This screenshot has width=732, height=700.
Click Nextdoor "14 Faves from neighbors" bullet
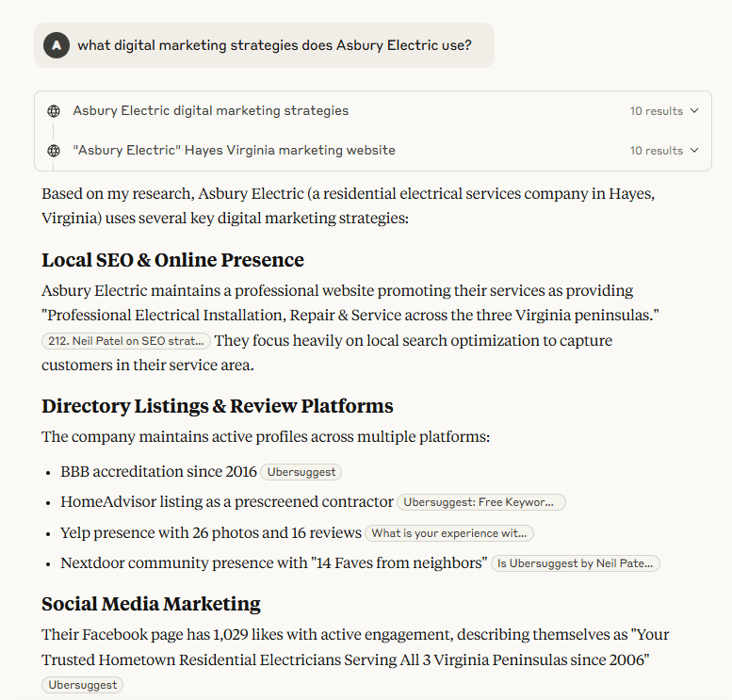274,563
